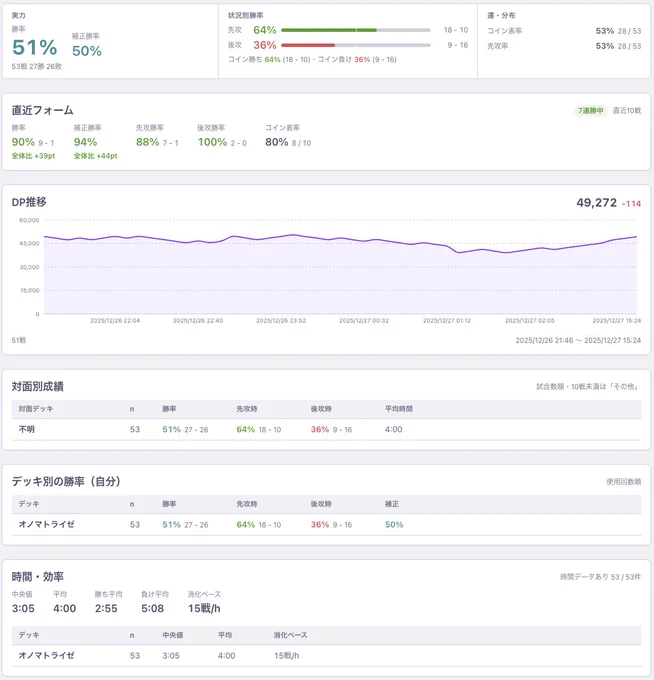The image size is (654, 680).
Task: Click the 50% 補正 value in オノマトライゼ row
Action: coord(394,525)
